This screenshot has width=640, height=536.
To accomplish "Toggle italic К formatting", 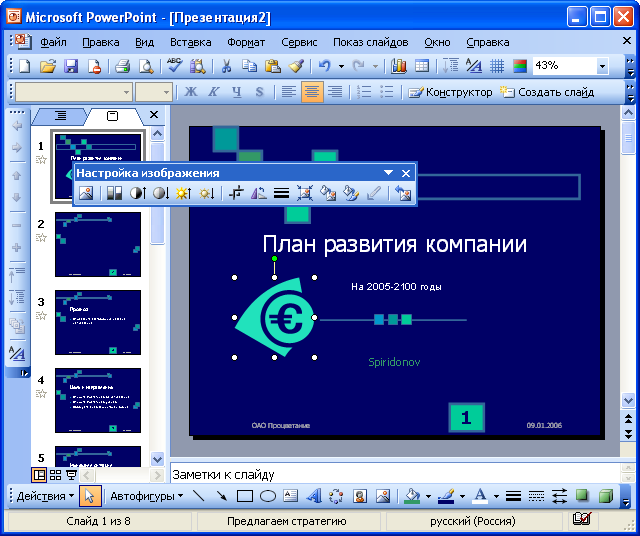I will (x=213, y=92).
